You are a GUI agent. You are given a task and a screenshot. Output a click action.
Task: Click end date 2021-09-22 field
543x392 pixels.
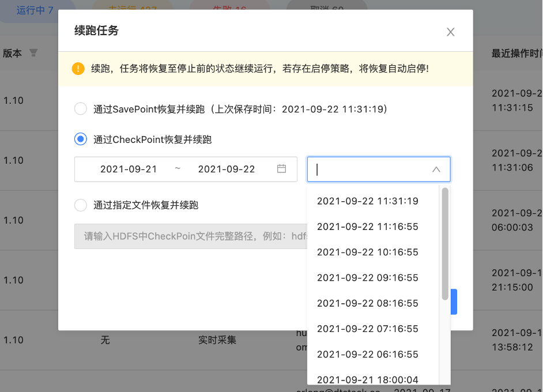point(226,169)
